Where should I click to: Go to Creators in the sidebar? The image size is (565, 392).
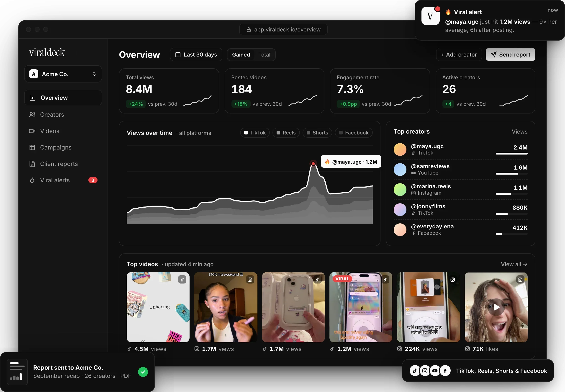coord(63,114)
